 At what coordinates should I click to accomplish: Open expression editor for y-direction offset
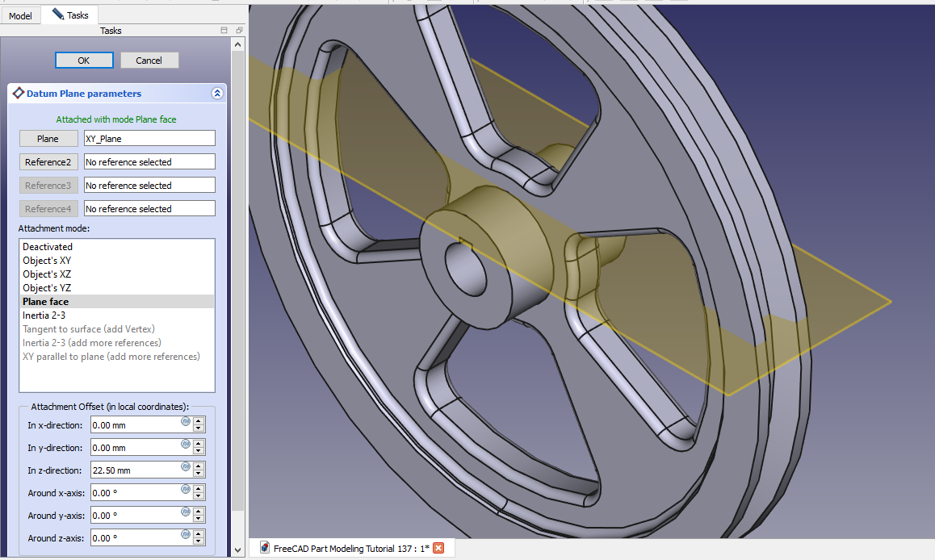(x=185, y=444)
